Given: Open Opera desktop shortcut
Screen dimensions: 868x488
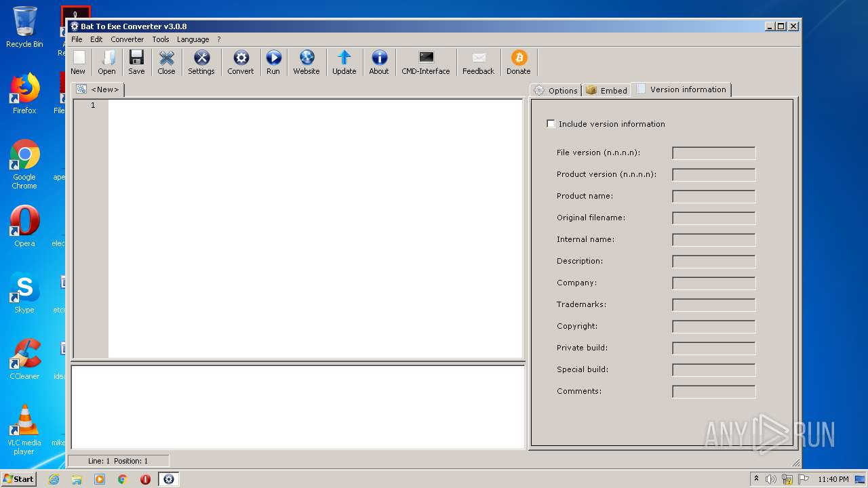Looking at the screenshot, I should pyautogui.click(x=24, y=226).
